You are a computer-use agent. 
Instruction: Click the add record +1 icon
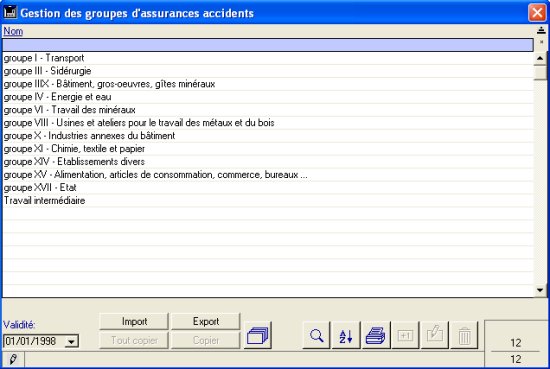(405, 335)
